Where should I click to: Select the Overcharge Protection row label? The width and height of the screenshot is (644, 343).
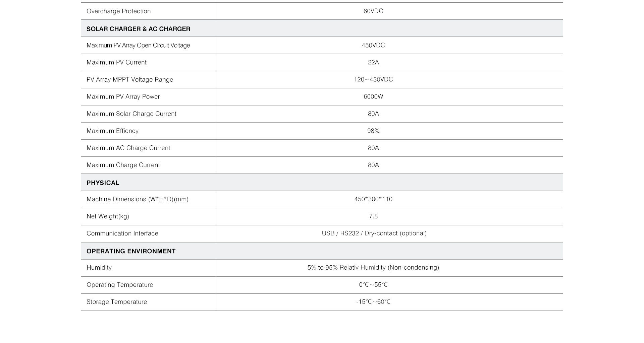pos(118,11)
